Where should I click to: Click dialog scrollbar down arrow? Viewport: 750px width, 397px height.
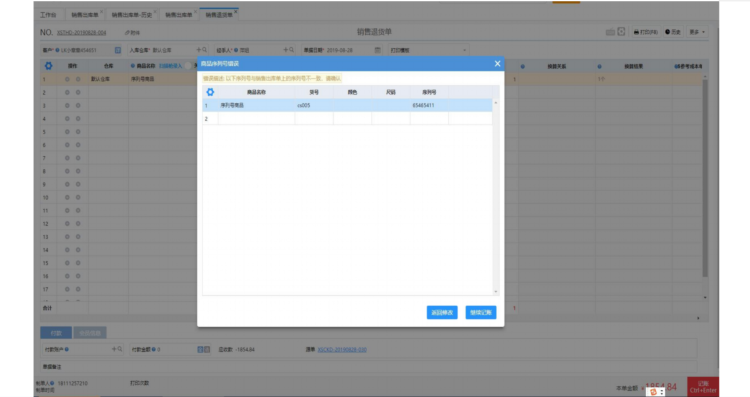point(496,291)
